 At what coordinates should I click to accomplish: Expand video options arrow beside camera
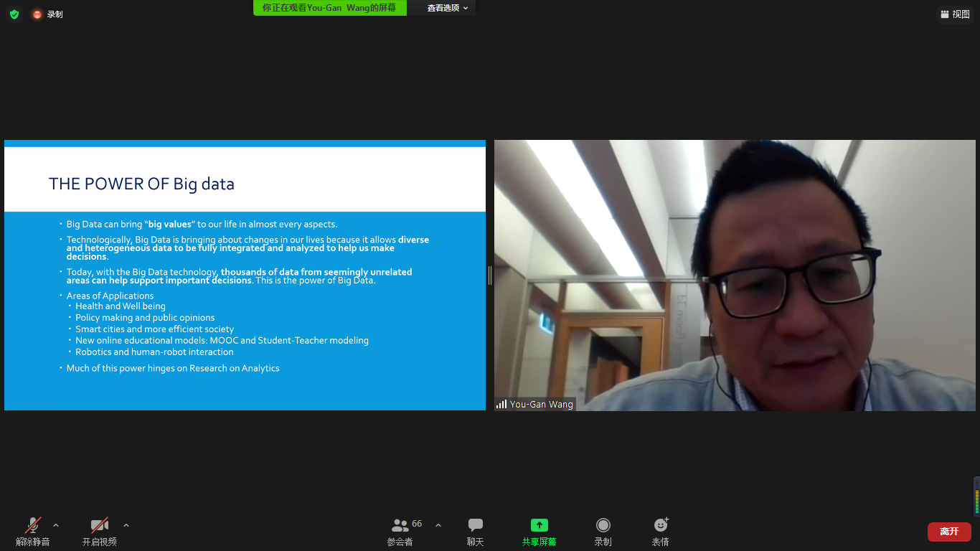pos(126,525)
